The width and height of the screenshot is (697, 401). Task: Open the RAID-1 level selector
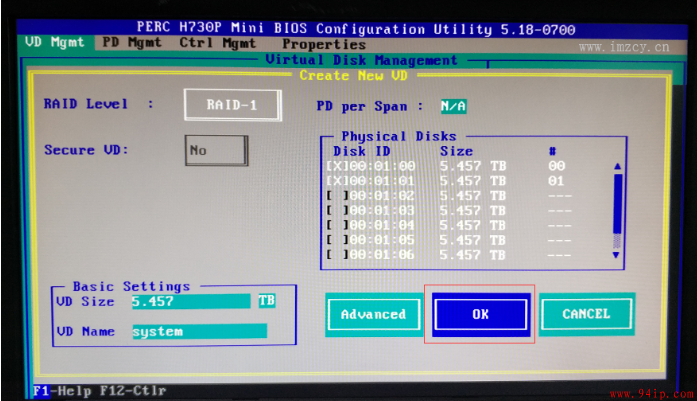click(232, 105)
